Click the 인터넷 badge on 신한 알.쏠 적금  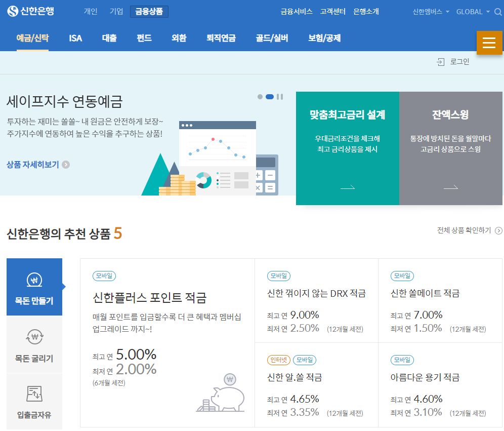pyautogui.click(x=279, y=360)
